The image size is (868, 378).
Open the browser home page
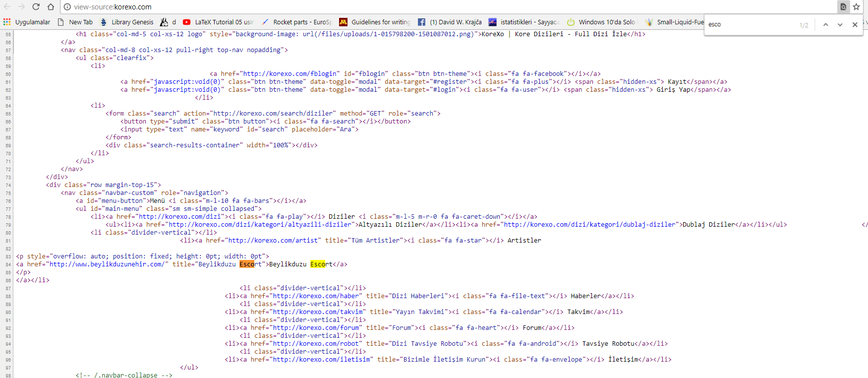point(51,7)
